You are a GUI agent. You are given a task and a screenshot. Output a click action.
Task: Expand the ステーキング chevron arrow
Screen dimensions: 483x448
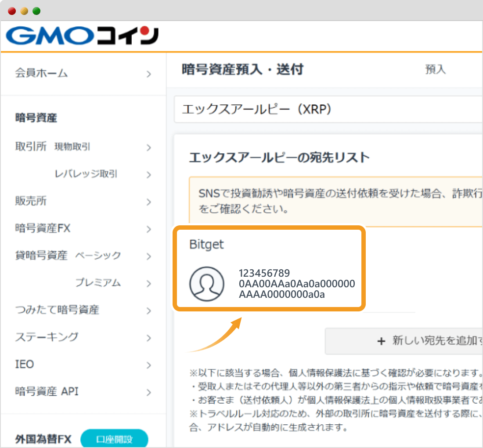(x=149, y=338)
